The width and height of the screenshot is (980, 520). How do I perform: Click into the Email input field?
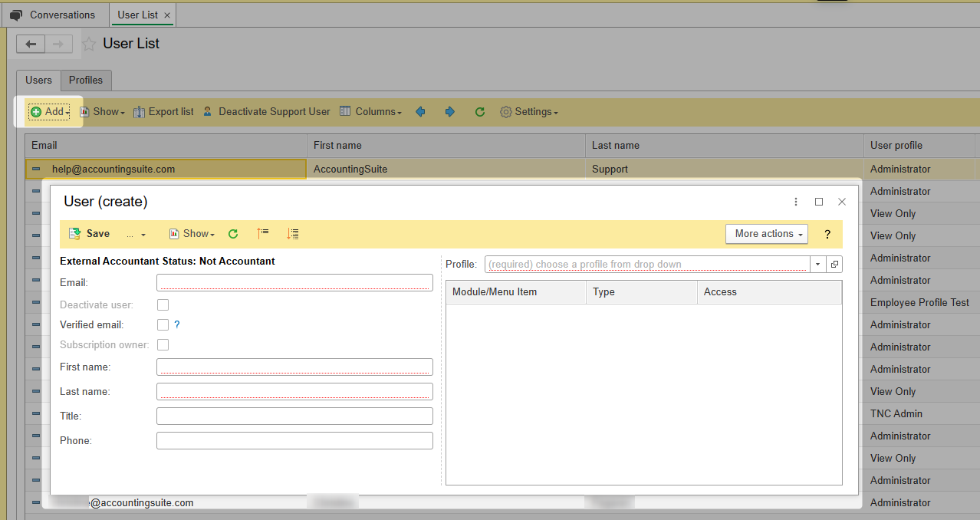pyautogui.click(x=294, y=283)
